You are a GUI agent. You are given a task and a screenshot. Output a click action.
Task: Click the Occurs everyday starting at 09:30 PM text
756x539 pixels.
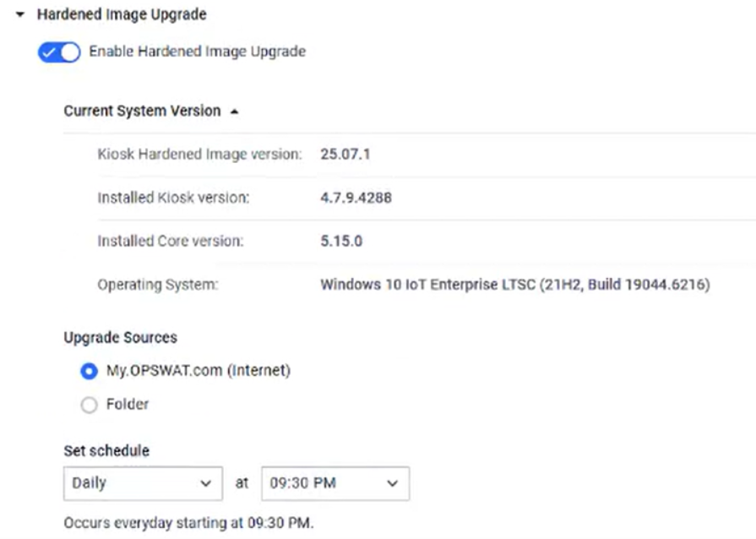pyautogui.click(x=188, y=523)
